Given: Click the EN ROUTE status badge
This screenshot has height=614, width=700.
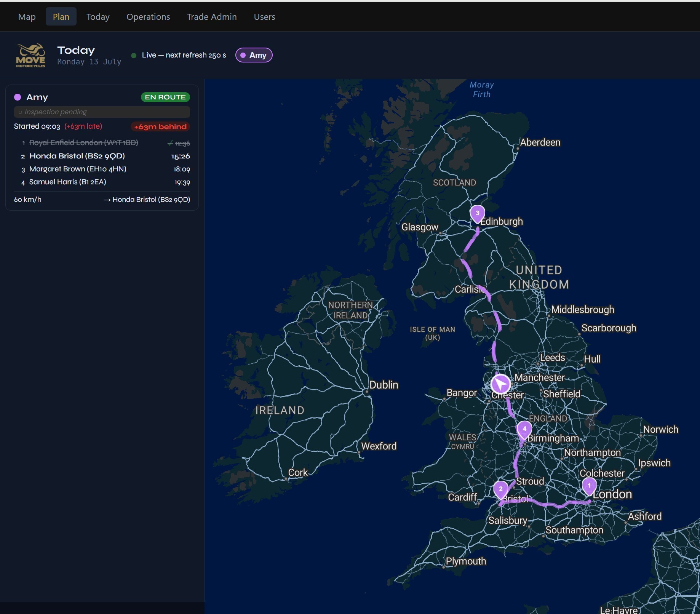Looking at the screenshot, I should (x=165, y=97).
